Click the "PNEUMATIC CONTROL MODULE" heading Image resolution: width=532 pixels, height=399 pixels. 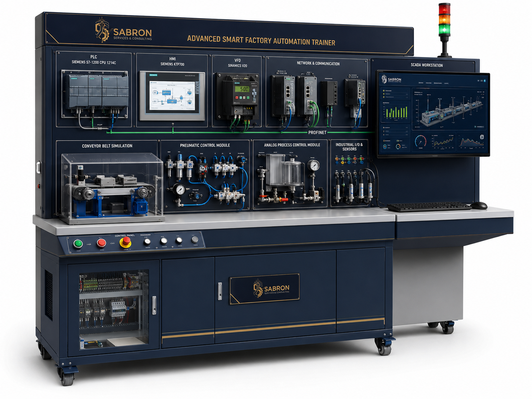[x=205, y=145]
